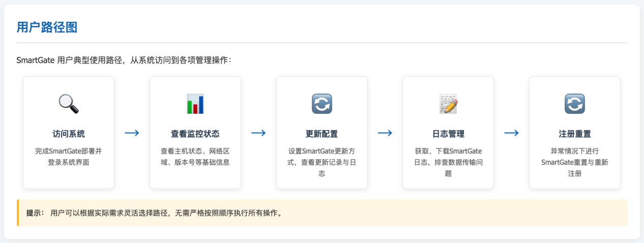644x243 pixels.
Task: Click the description text under 访问系统
Action: tap(69, 157)
